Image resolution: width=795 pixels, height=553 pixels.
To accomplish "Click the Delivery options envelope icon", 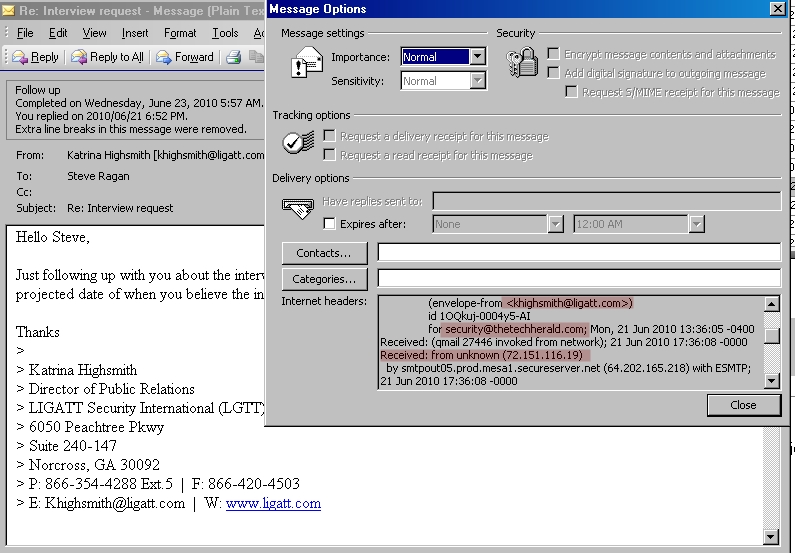I will (298, 208).
